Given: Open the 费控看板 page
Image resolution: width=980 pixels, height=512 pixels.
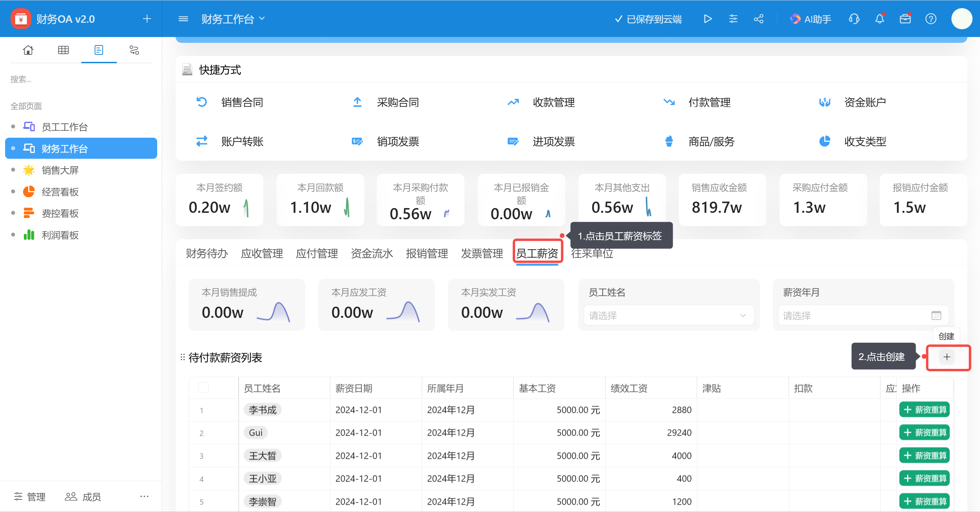Looking at the screenshot, I should (x=81, y=213).
